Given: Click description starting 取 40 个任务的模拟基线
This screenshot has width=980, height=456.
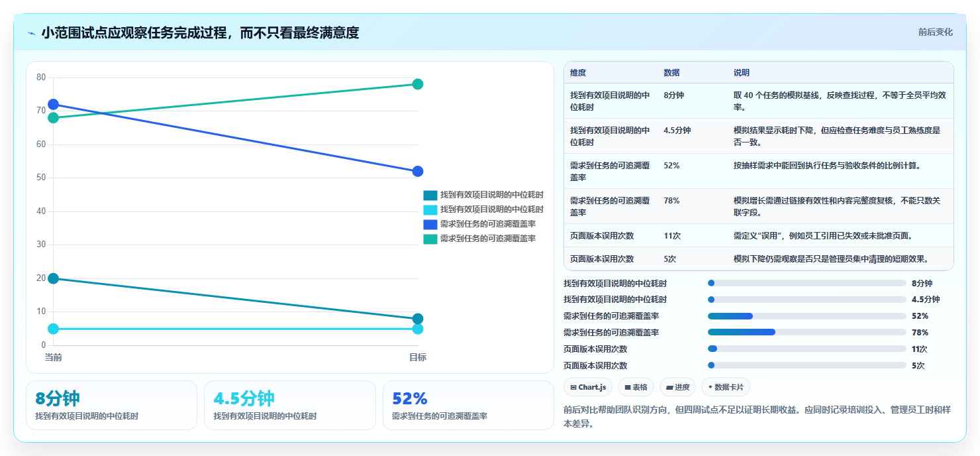Looking at the screenshot, I should coord(838,101).
